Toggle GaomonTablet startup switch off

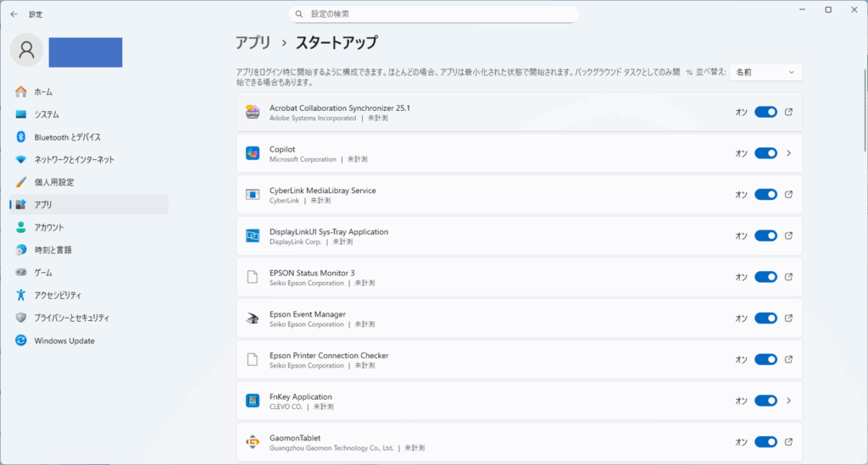click(x=765, y=441)
